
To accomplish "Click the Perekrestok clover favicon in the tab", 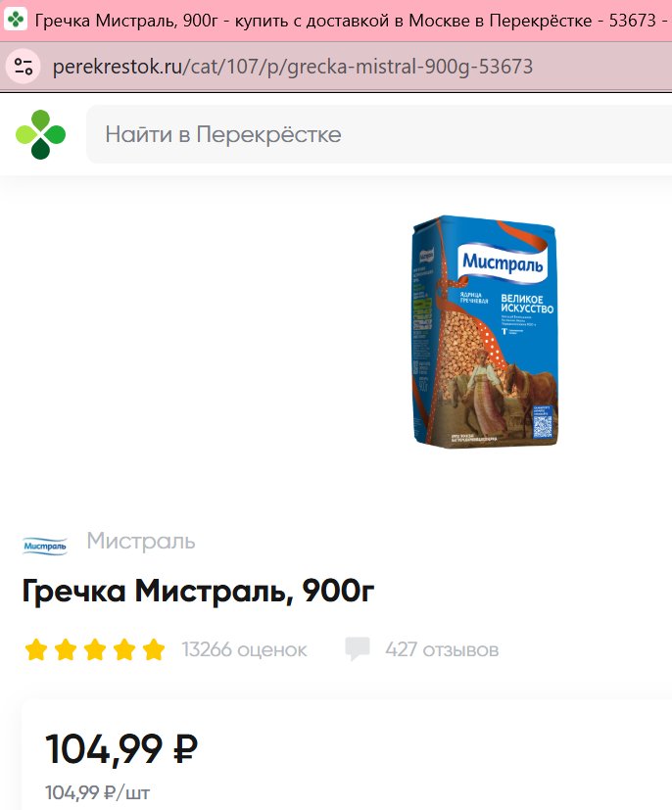I will (16, 20).
